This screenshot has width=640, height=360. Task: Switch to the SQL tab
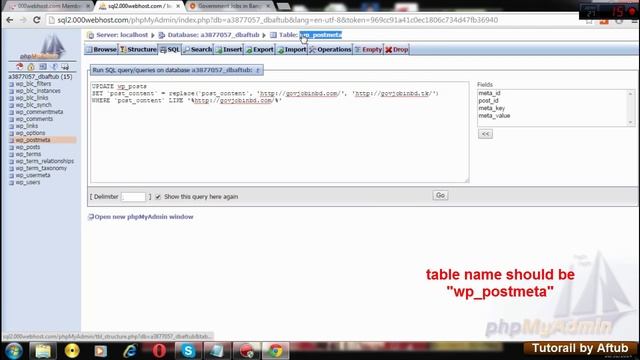coord(170,49)
